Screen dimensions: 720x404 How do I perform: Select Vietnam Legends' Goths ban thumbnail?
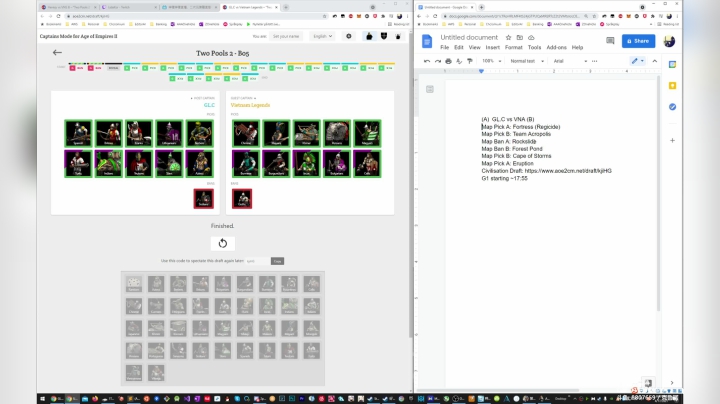242,199
